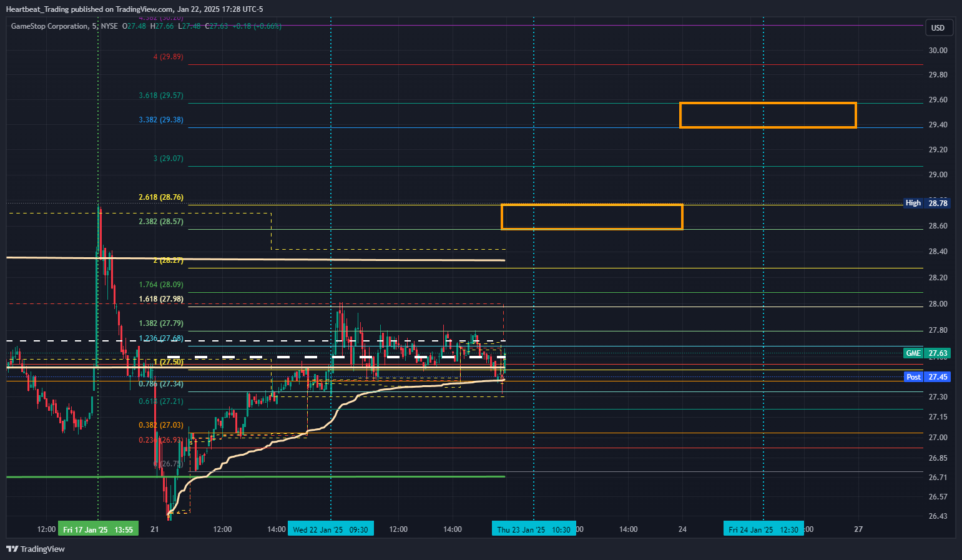The width and height of the screenshot is (962, 560).
Task: Click the 29.40 price axis label
Action: (x=938, y=125)
